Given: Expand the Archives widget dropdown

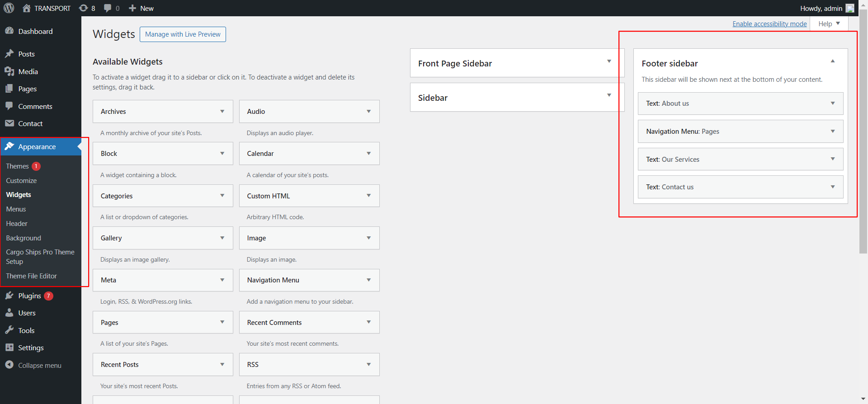Looking at the screenshot, I should [222, 112].
